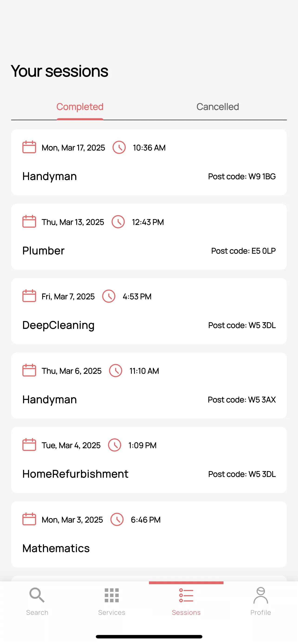
Task: Tap the 11:10 AM session time
Action: pos(144,371)
